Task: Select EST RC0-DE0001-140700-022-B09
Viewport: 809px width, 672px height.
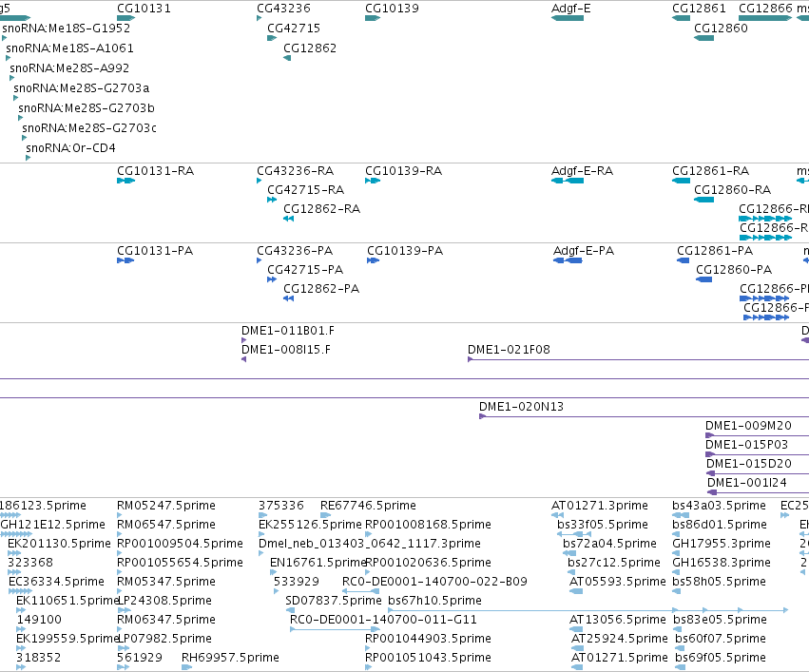Action: 434,582
